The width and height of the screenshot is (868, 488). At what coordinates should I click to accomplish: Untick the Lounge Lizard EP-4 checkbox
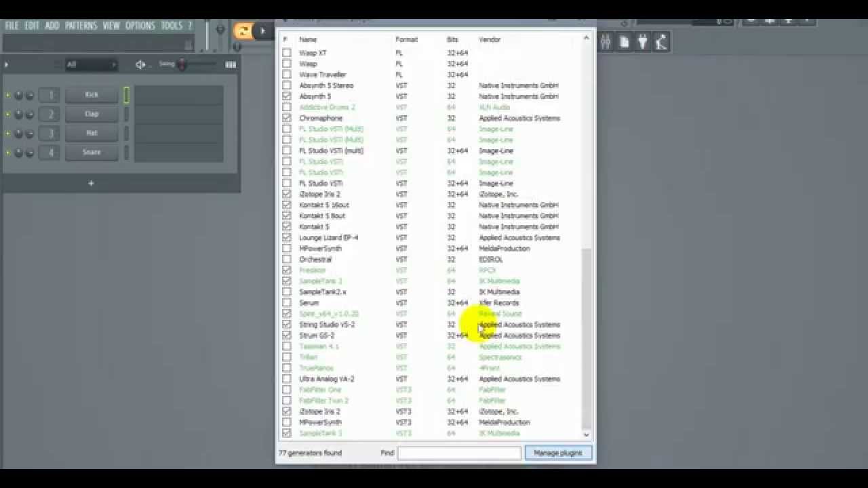pyautogui.click(x=287, y=237)
